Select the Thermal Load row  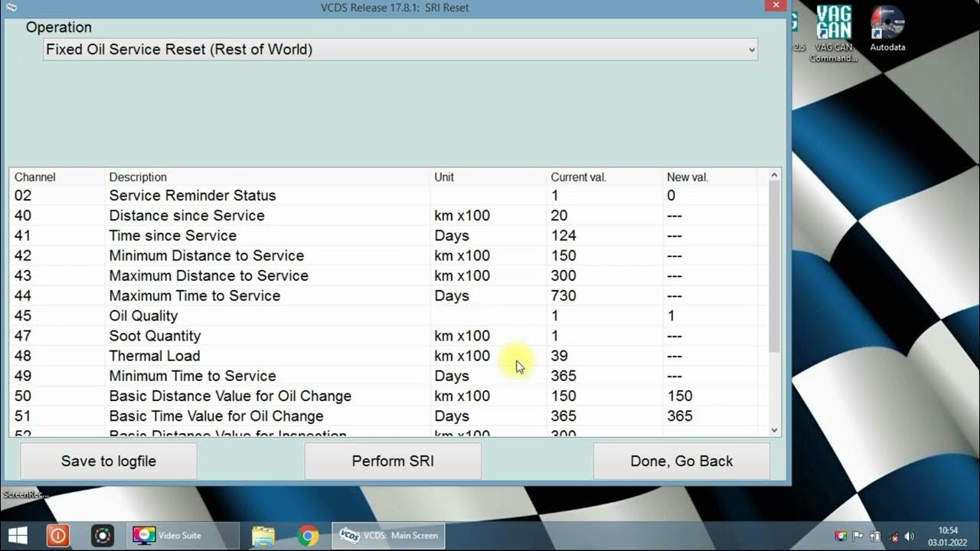[x=388, y=356]
